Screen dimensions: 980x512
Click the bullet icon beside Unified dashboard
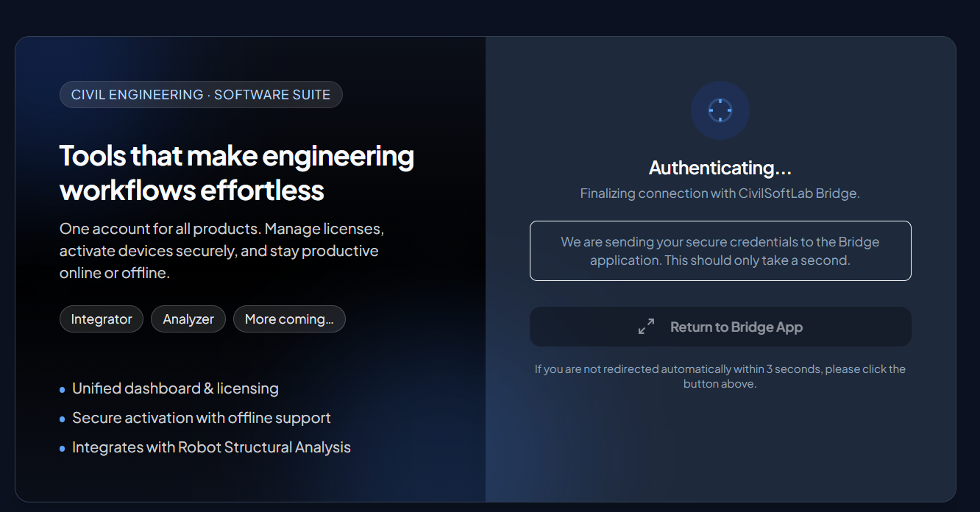(63, 389)
